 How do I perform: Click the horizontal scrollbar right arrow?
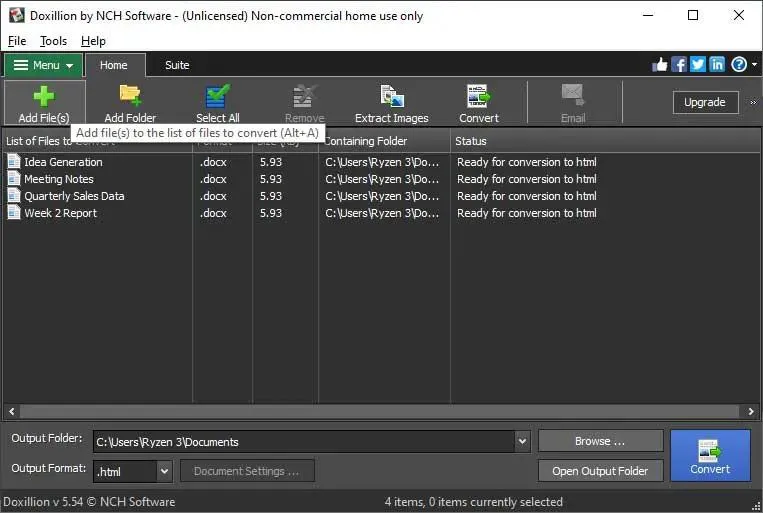(751, 411)
